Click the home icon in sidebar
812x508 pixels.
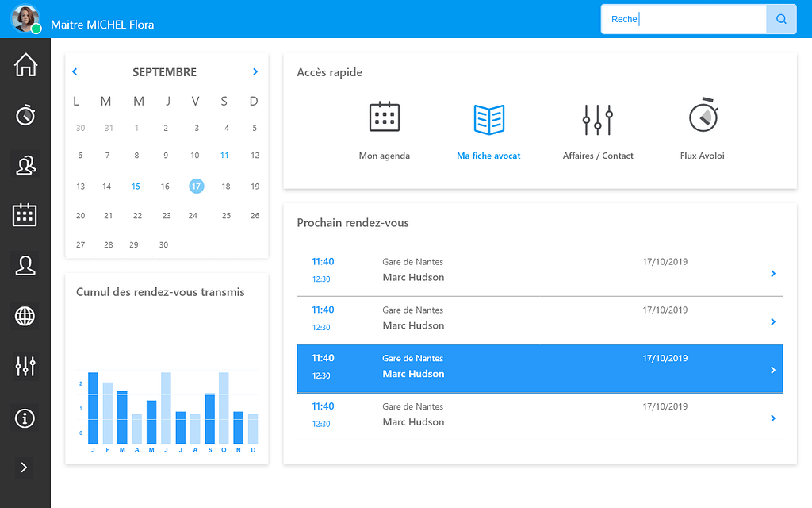point(25,65)
